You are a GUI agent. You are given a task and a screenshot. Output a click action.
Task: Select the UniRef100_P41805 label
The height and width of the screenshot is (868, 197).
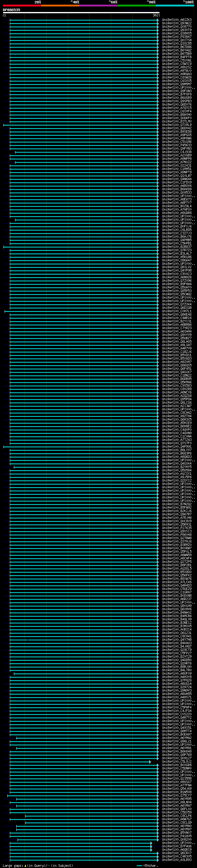pyautogui.click(x=177, y=836)
